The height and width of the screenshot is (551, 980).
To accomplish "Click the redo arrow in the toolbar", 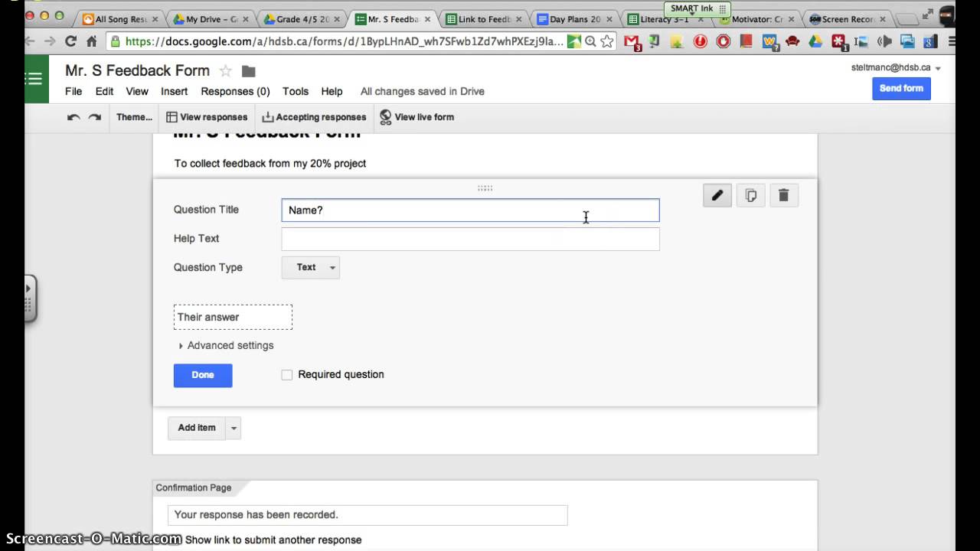I will (95, 117).
